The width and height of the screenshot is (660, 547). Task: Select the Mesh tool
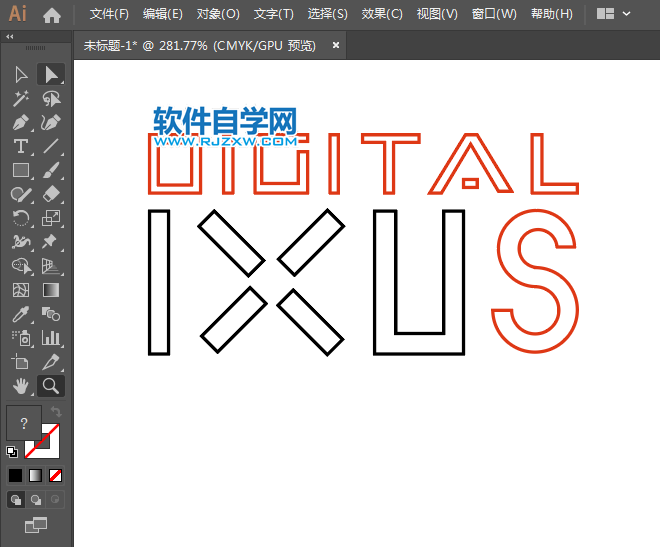tap(21, 290)
